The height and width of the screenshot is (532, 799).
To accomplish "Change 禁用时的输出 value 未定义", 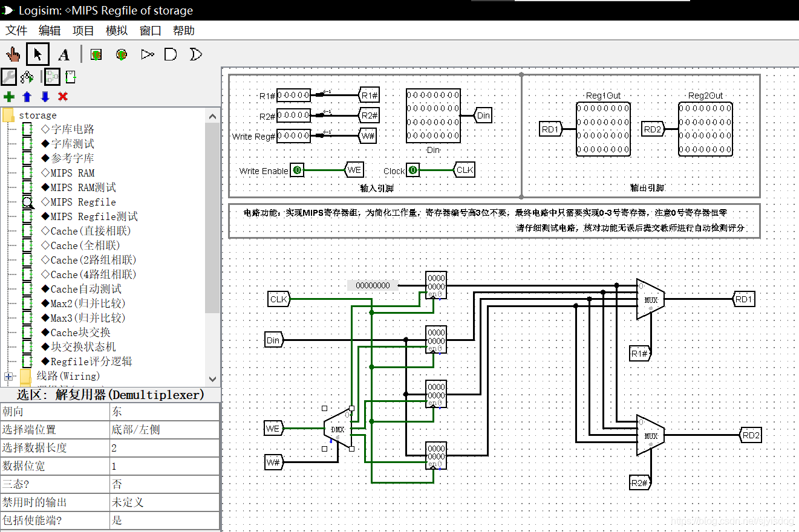I will tap(164, 502).
